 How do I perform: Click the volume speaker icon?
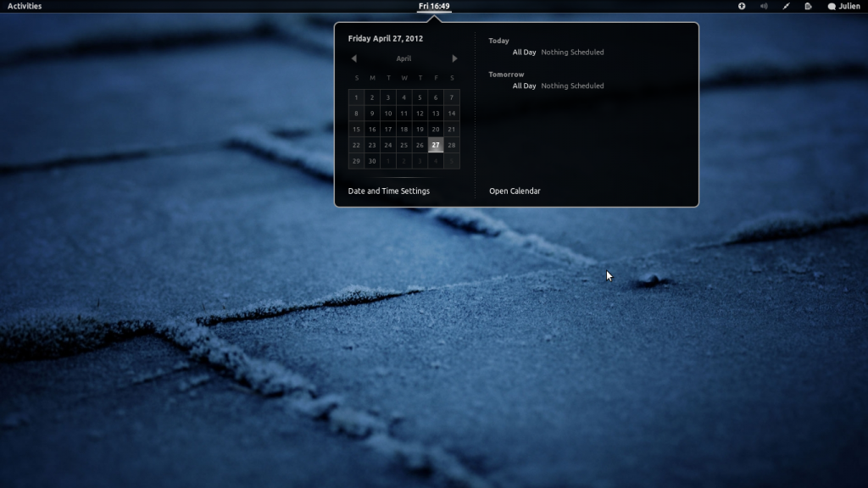coord(764,6)
